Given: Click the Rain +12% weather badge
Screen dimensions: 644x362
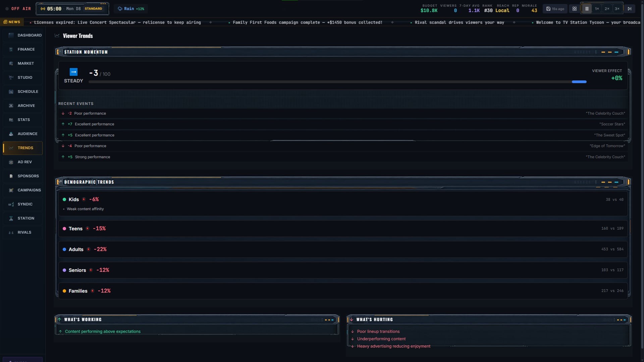Looking at the screenshot, I should click(131, 9).
